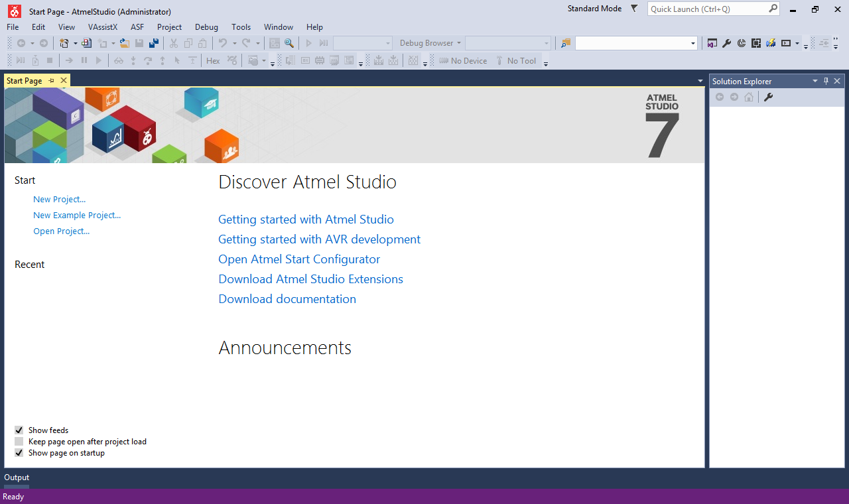Expand the New Project button dropdown arrow
The image size is (849, 504).
click(75, 43)
